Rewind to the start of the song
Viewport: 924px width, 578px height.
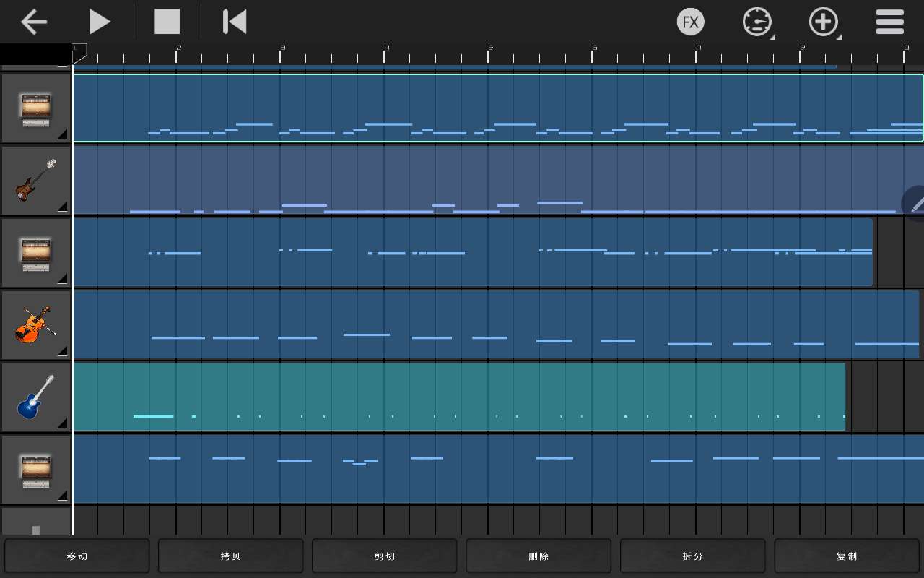(235, 22)
